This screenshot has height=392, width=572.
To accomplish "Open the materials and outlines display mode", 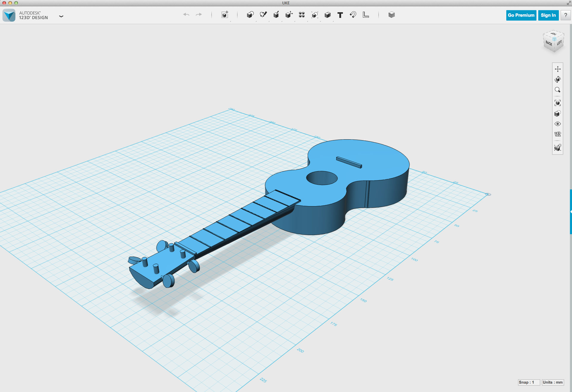I will [558, 113].
